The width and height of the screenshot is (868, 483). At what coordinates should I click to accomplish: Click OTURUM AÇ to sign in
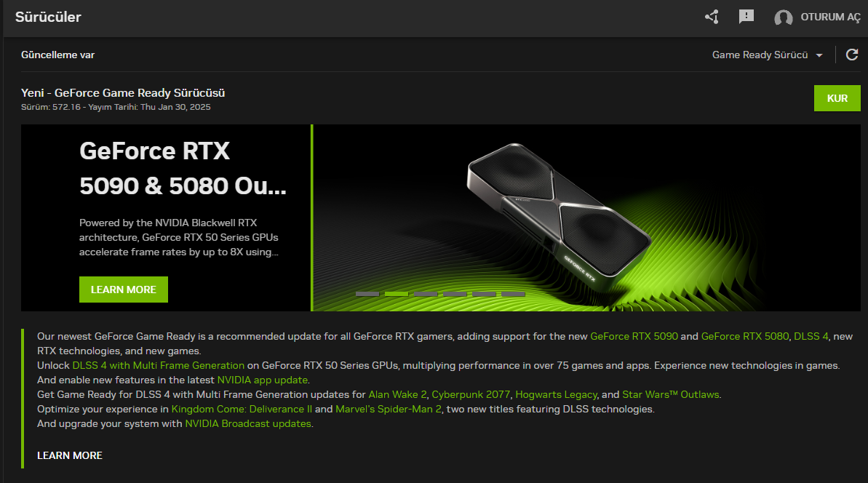point(830,17)
